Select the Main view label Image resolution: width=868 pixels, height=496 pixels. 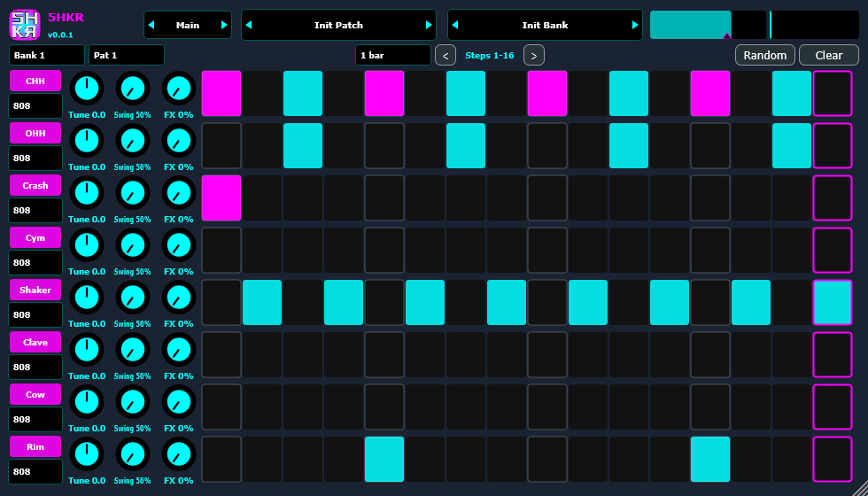(188, 25)
